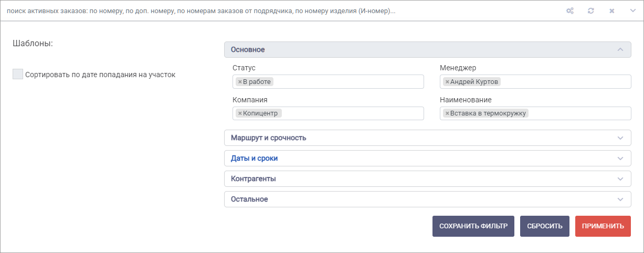Image resolution: width=644 pixels, height=253 pixels.
Task: Open the Статус multi-select field
Action: [x=328, y=82]
